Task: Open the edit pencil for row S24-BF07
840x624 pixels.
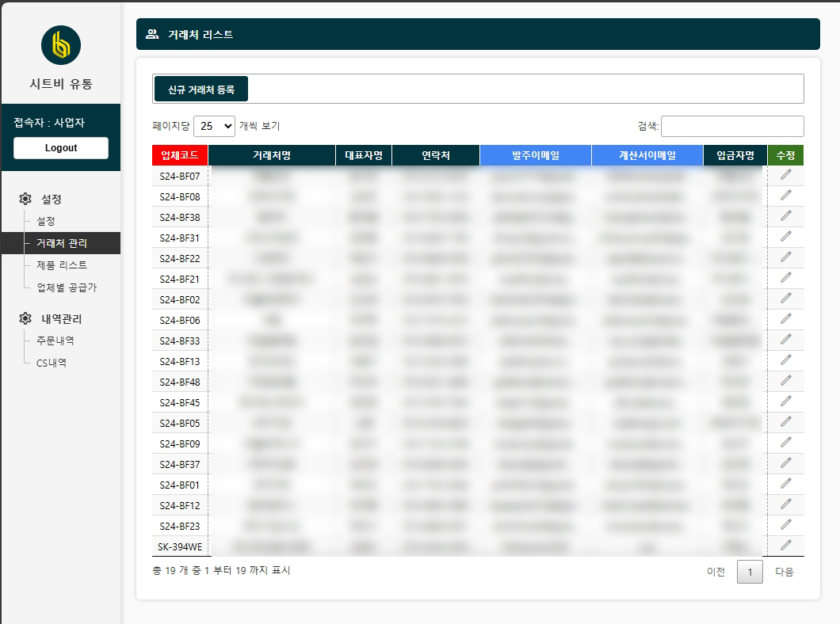Action: pos(785,176)
